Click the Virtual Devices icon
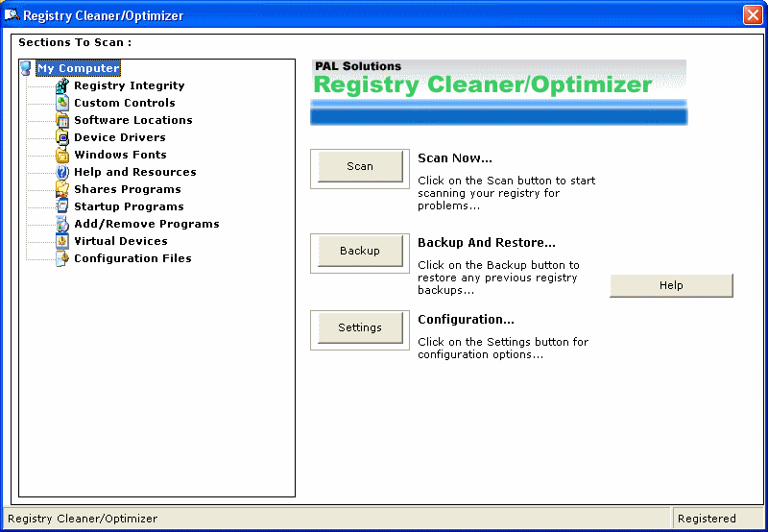 tap(62, 241)
